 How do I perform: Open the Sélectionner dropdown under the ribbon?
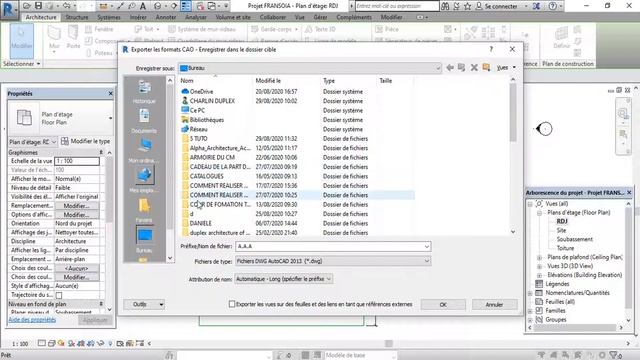pos(21,64)
